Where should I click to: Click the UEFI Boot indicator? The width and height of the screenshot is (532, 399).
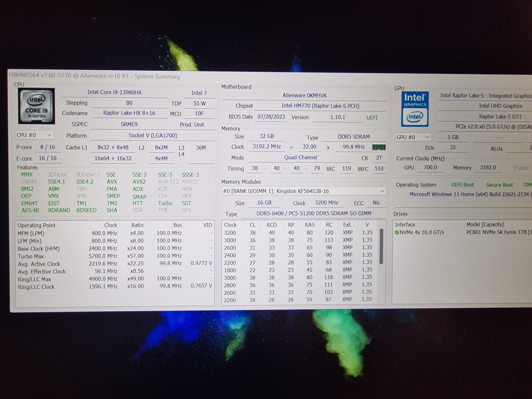click(x=462, y=185)
